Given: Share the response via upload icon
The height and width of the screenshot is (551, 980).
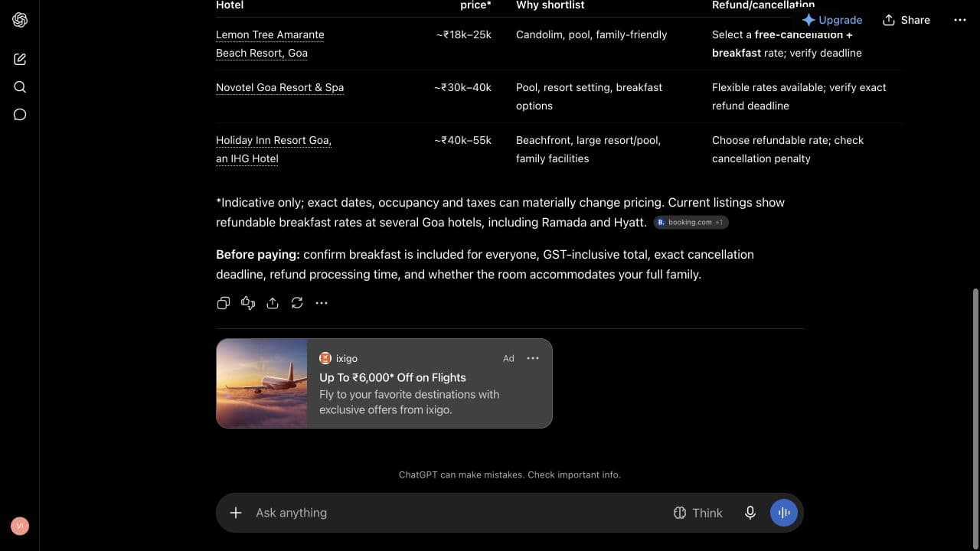Looking at the screenshot, I should click(273, 303).
